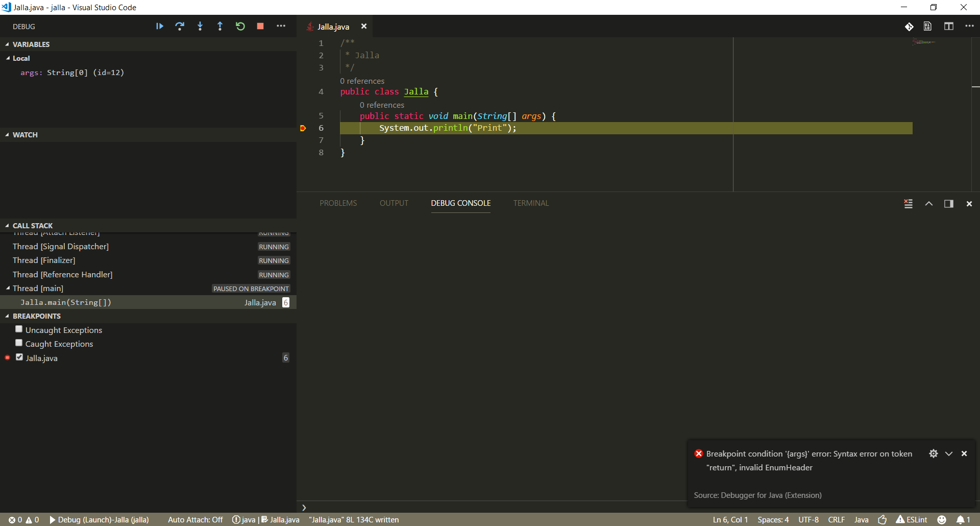Click the PAUSED ON BREAKPOINT label

pos(251,289)
